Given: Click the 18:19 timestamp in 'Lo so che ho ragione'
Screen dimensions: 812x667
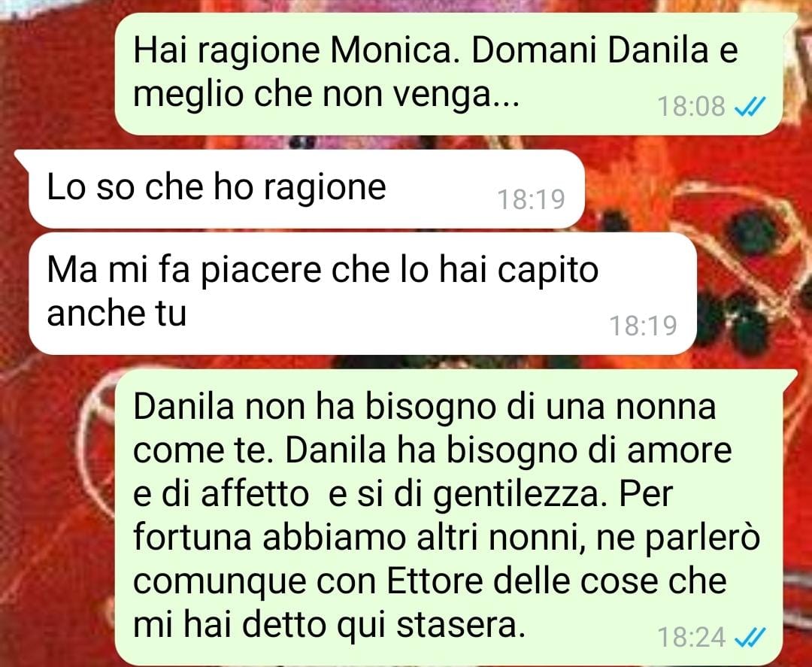Looking at the screenshot, I should point(531,199).
